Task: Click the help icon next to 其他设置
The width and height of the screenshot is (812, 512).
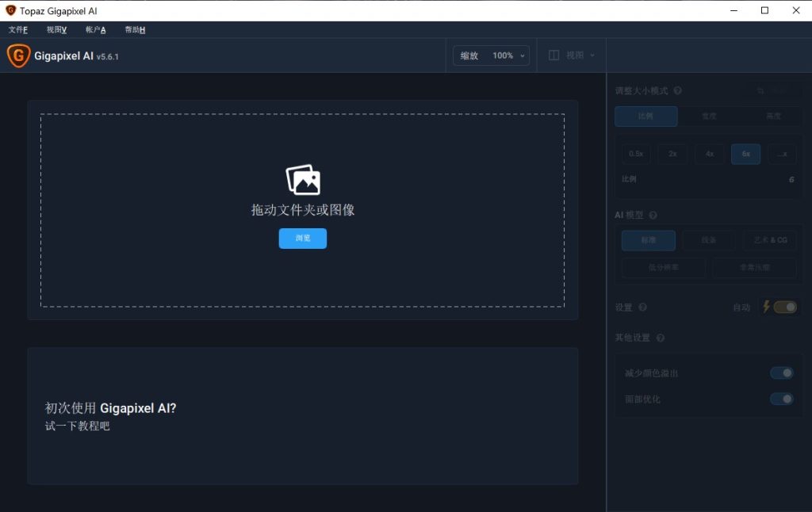Action: [x=661, y=338]
